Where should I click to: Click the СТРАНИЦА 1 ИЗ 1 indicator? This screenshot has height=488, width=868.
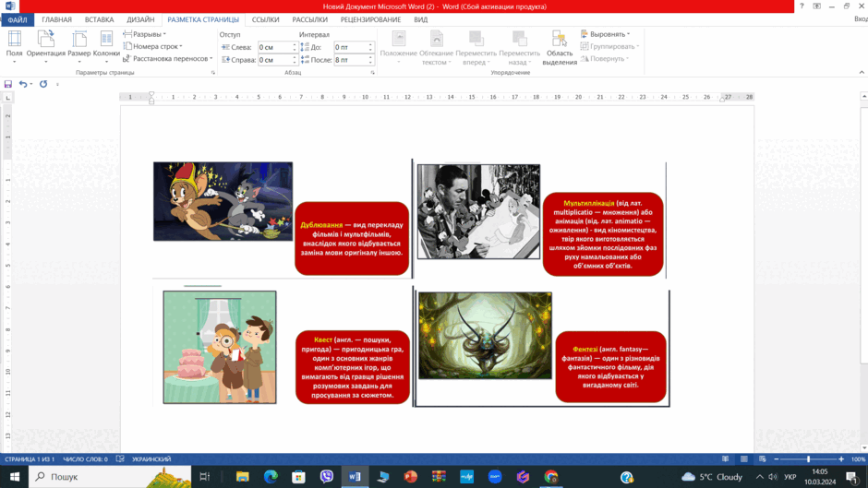[x=30, y=459]
